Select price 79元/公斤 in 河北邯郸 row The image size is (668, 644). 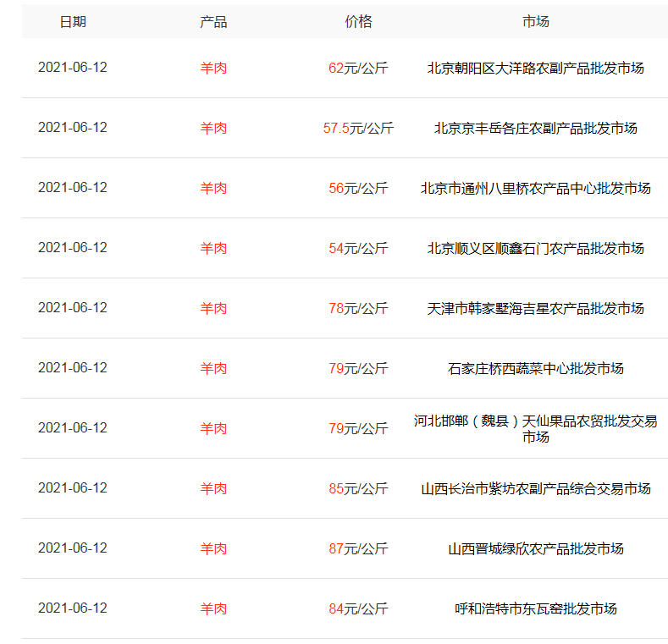pyautogui.click(x=358, y=428)
